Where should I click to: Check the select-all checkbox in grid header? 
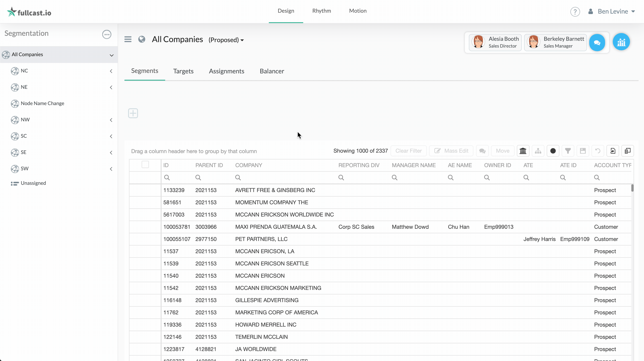coord(145,165)
